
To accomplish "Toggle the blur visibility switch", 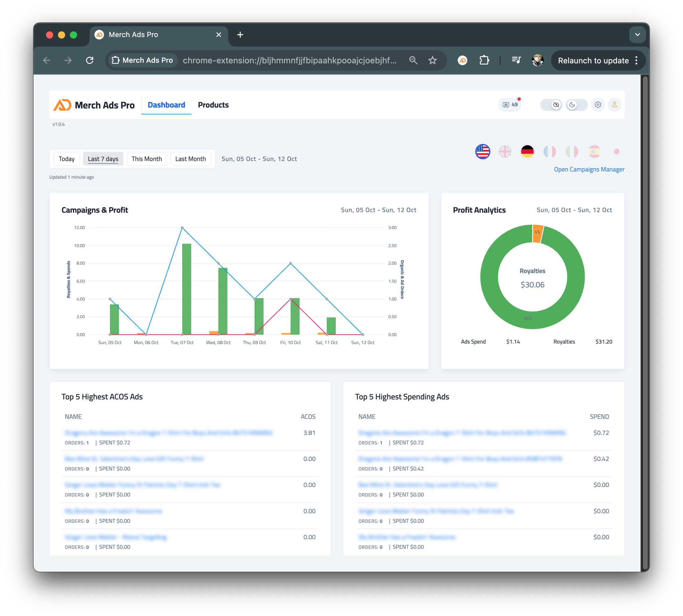I will pyautogui.click(x=555, y=105).
